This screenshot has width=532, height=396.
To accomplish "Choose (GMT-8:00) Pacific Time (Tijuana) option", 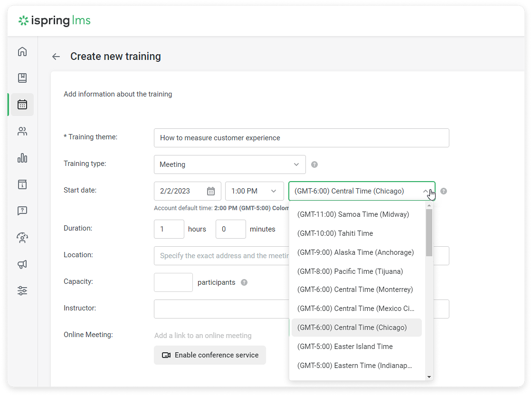I will coord(350,271).
